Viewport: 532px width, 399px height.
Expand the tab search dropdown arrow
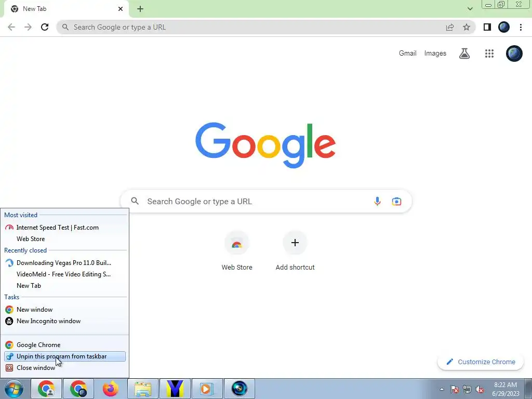coord(470,9)
